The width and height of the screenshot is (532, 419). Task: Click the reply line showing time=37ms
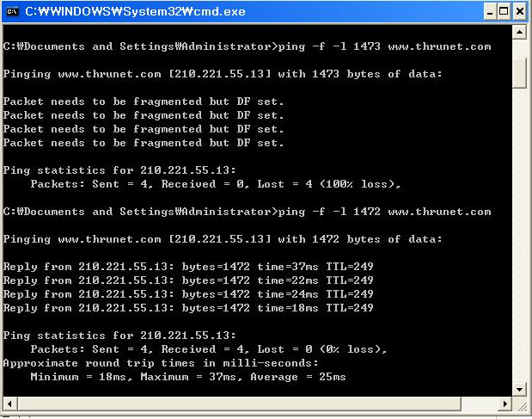point(188,267)
